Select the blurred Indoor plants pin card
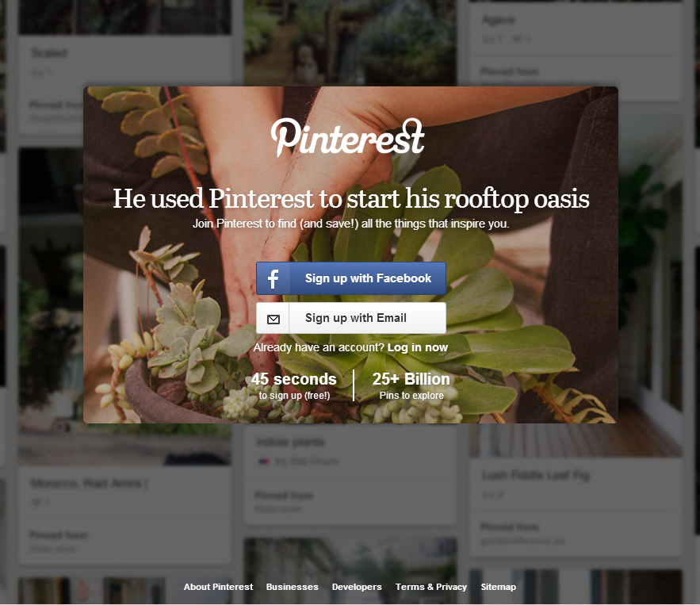The image size is (700, 605). (x=350, y=473)
